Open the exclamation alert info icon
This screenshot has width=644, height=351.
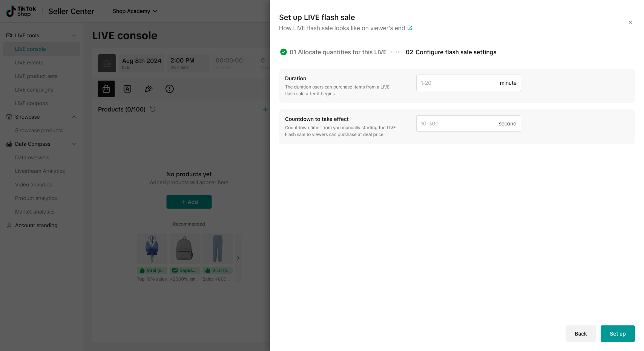tap(170, 89)
